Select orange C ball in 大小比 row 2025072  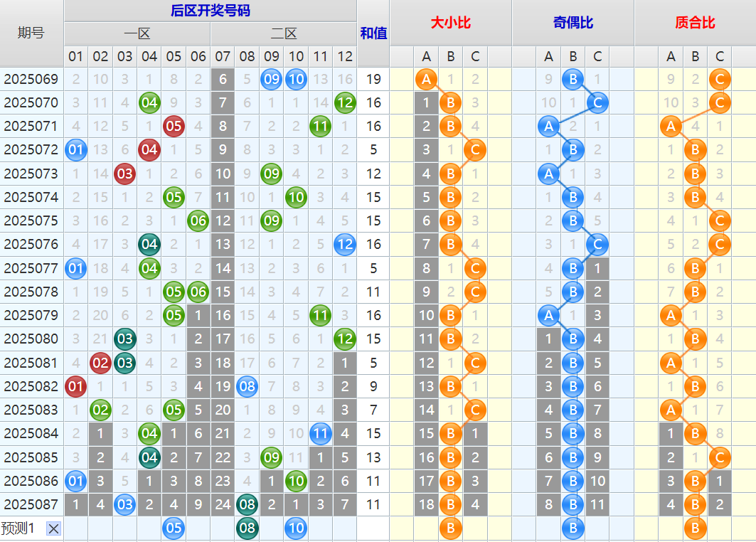point(475,150)
